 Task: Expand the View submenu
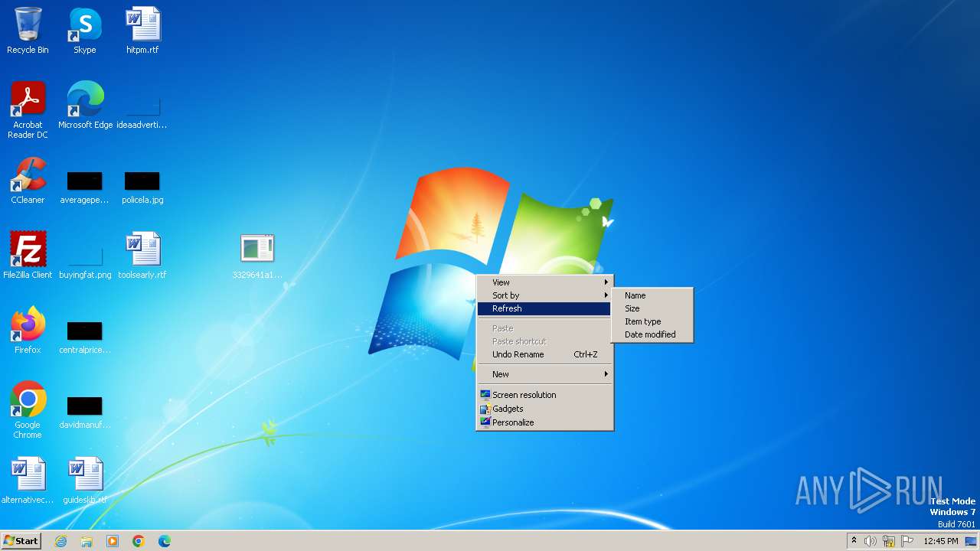[544, 282]
